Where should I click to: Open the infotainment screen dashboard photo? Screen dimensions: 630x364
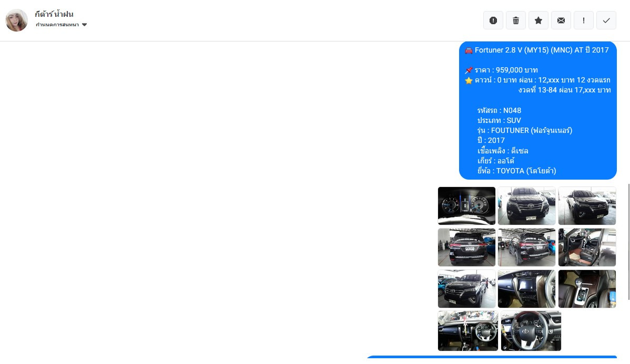tap(526, 289)
